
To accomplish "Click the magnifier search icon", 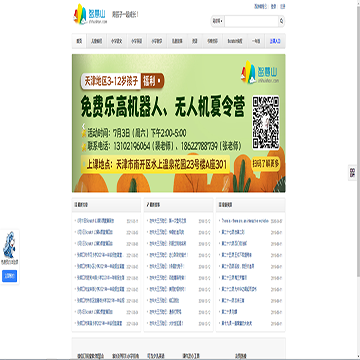I will (x=281, y=21).
